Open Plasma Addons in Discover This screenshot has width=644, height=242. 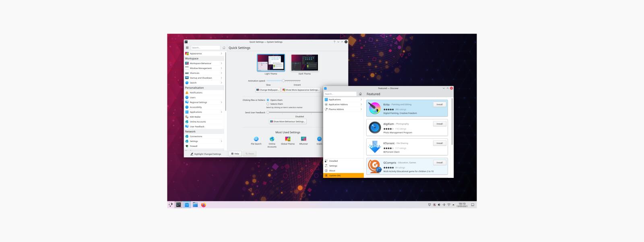343,109
